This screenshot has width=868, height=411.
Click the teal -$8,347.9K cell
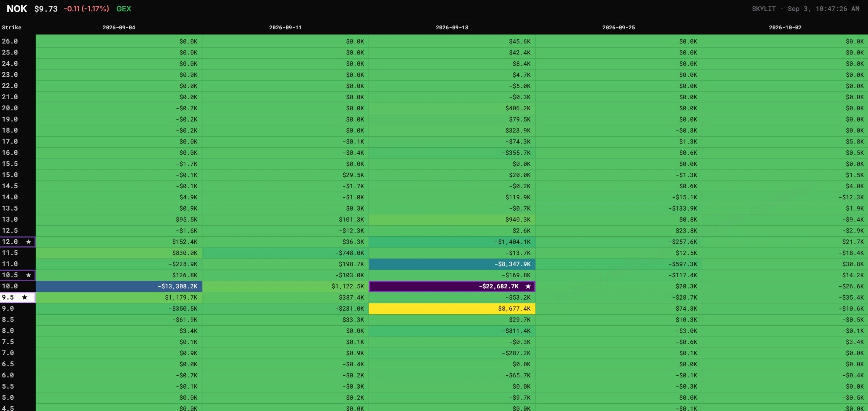tap(452, 264)
